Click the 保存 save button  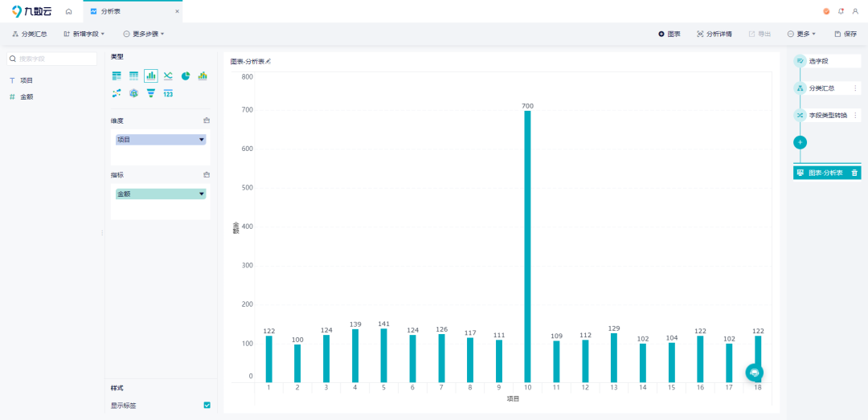pos(845,34)
